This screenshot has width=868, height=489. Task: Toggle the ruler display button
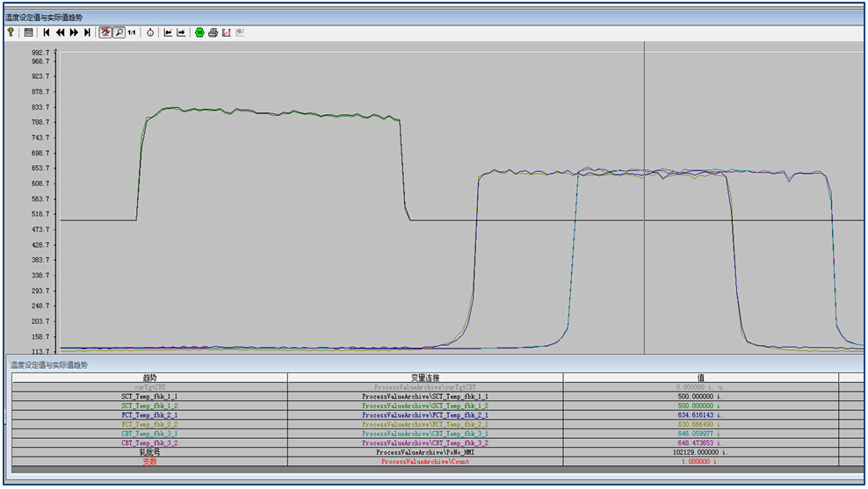[105, 32]
